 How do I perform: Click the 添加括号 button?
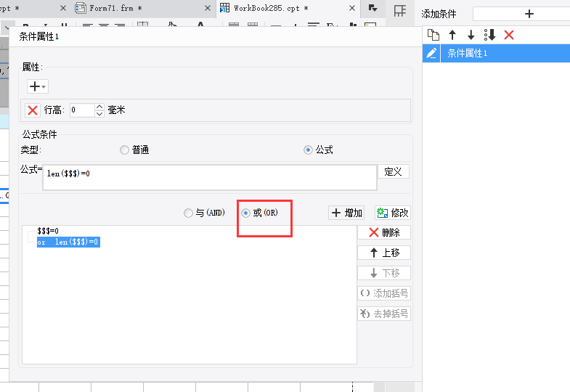point(384,293)
